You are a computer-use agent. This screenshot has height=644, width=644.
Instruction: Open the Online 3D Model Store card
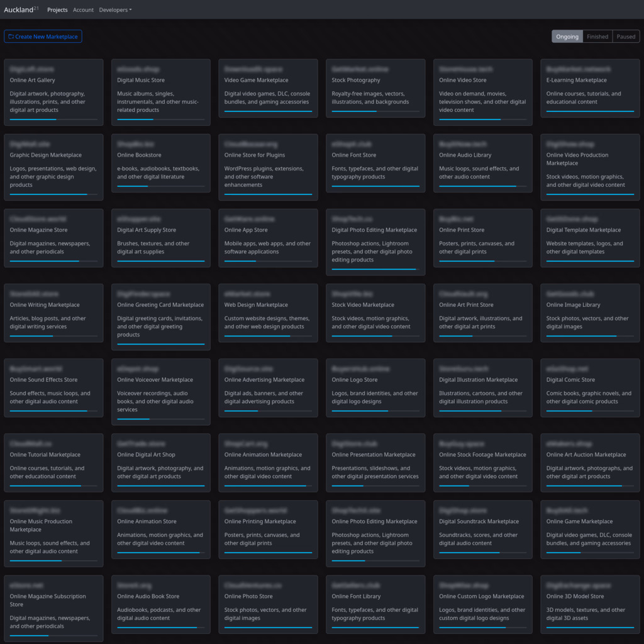(x=590, y=604)
